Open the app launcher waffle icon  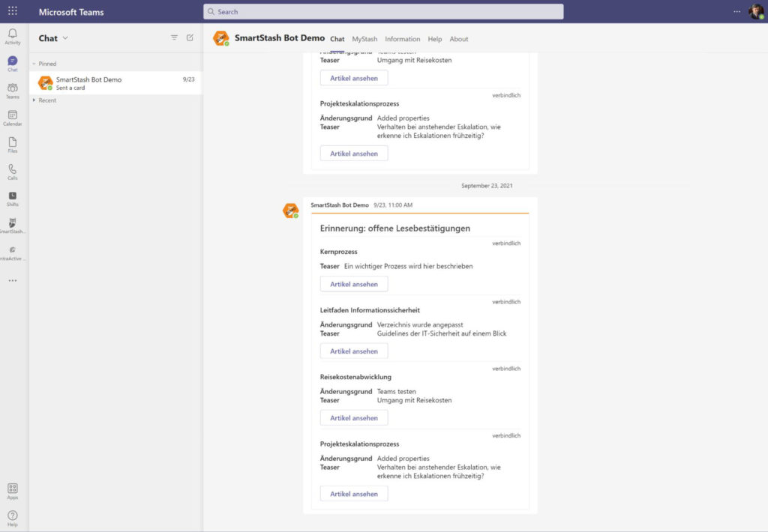pos(13,10)
